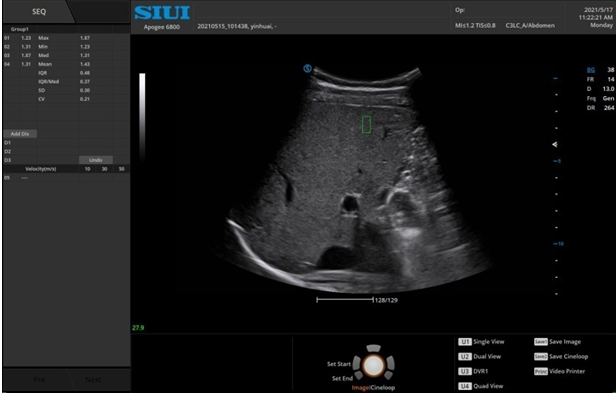Image resolution: width=616 pixels, height=395 pixels.
Task: Click the Max statistic label
Action: 44,38
